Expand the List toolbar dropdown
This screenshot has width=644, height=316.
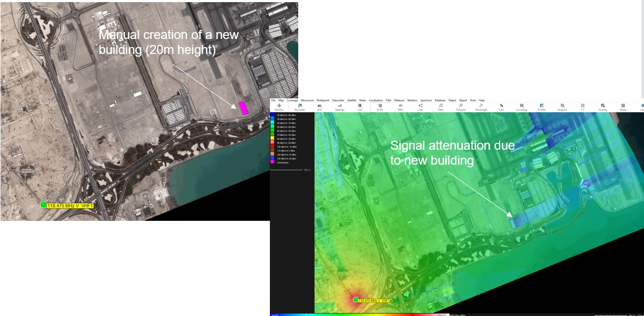(360, 107)
